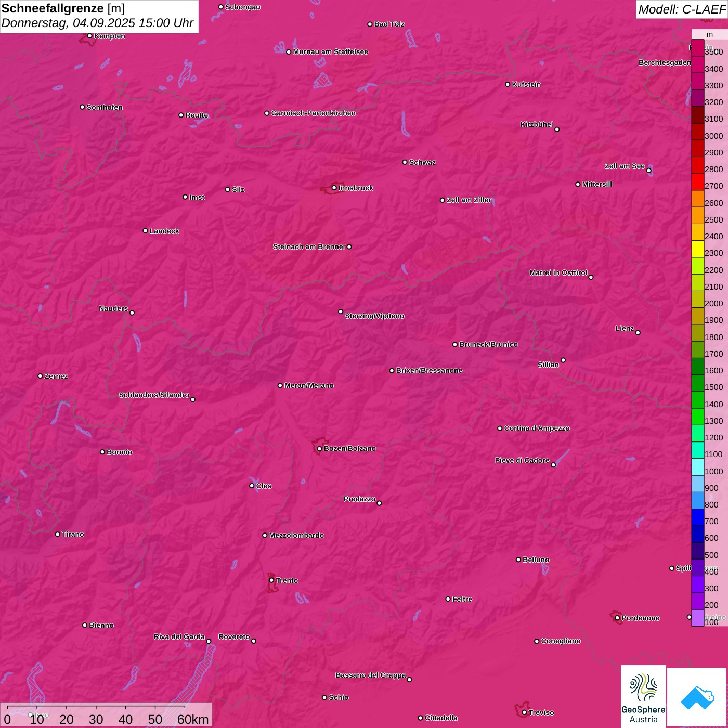Click the Belluno label
The width and height of the screenshot is (728, 728).
pyautogui.click(x=536, y=560)
